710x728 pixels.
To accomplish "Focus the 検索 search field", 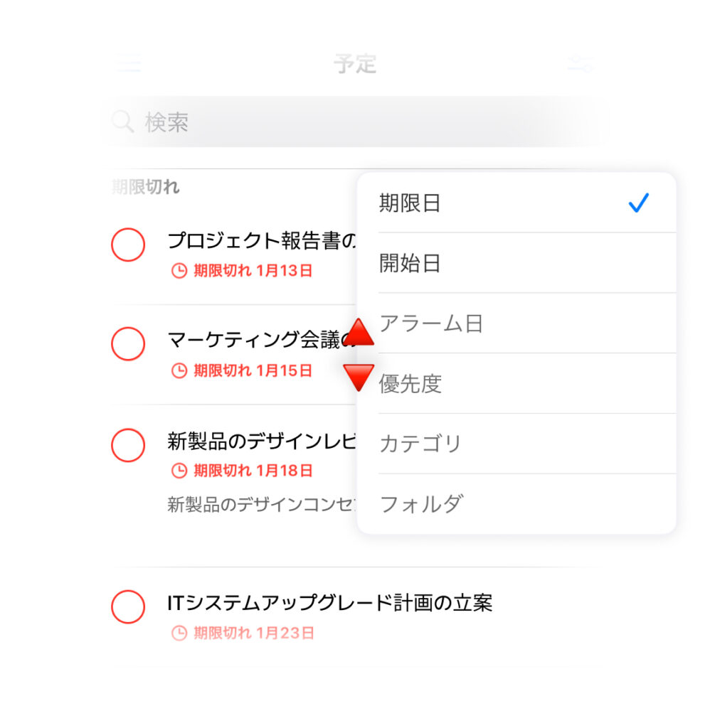I will pos(354,122).
